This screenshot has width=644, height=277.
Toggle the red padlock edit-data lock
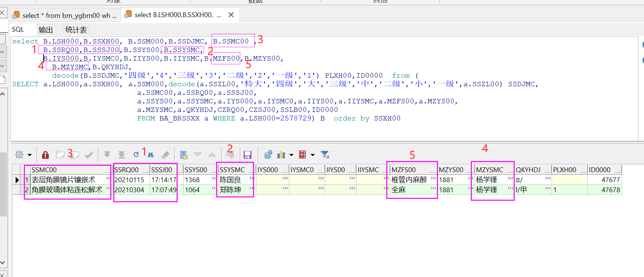pos(45,155)
